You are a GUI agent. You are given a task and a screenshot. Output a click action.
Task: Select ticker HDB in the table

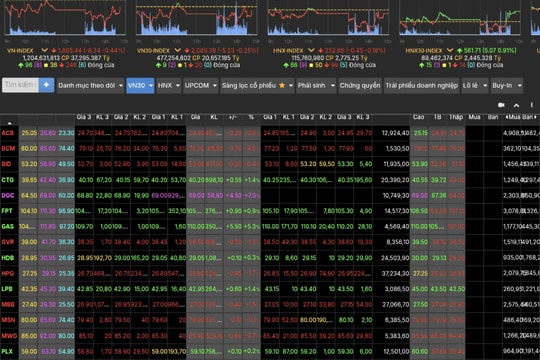8,258
